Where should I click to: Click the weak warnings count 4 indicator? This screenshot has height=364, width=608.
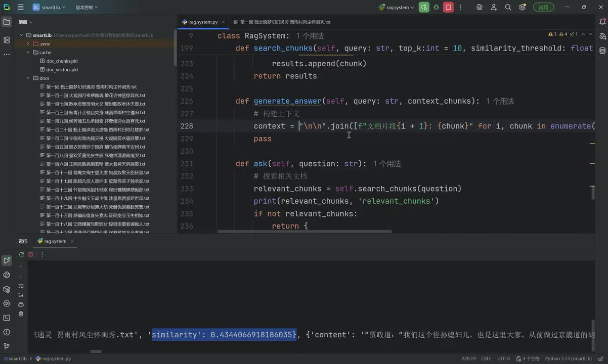tap(563, 34)
